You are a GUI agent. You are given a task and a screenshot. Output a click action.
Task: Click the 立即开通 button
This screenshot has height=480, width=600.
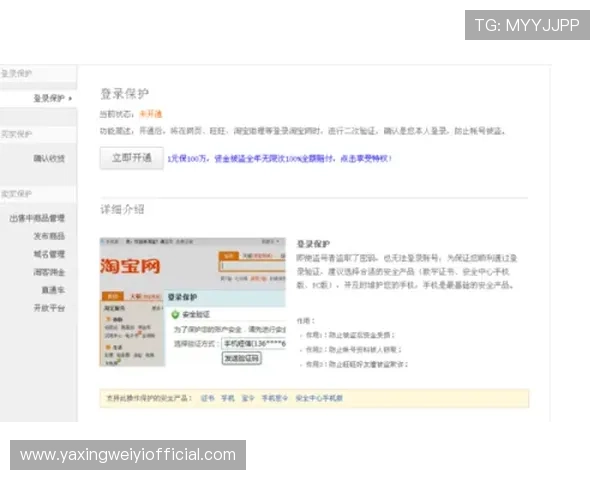(132, 158)
